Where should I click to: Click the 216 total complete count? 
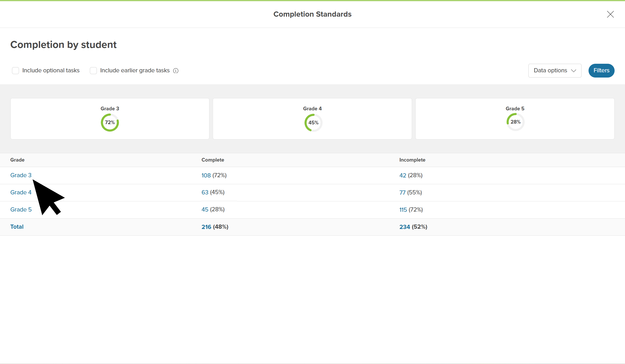(206, 227)
